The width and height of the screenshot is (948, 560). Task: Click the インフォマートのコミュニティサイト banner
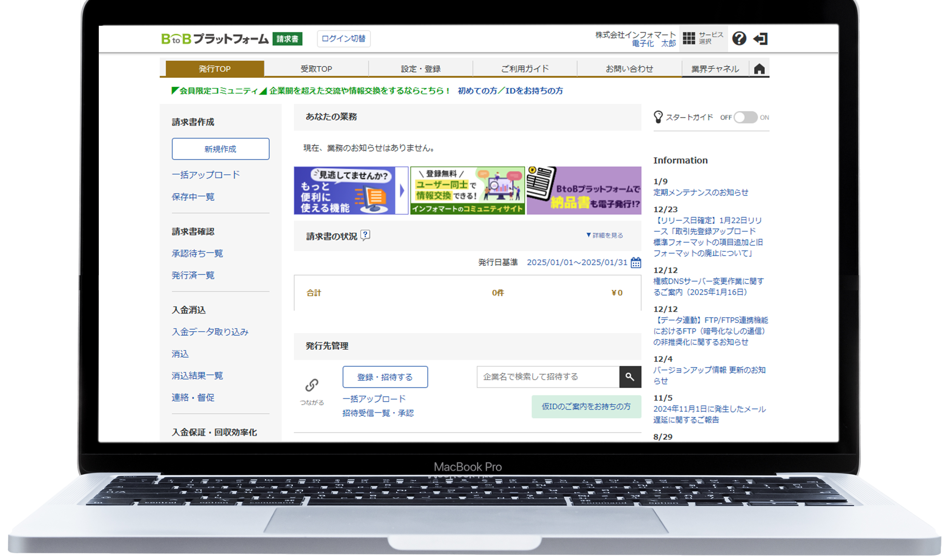coord(467,191)
